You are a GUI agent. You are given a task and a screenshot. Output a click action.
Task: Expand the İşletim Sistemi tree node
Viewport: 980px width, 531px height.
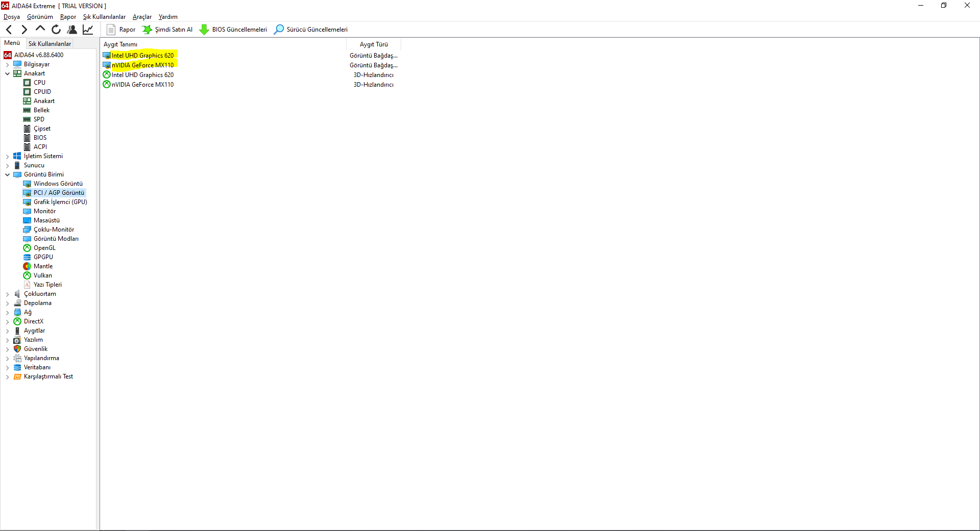7,157
